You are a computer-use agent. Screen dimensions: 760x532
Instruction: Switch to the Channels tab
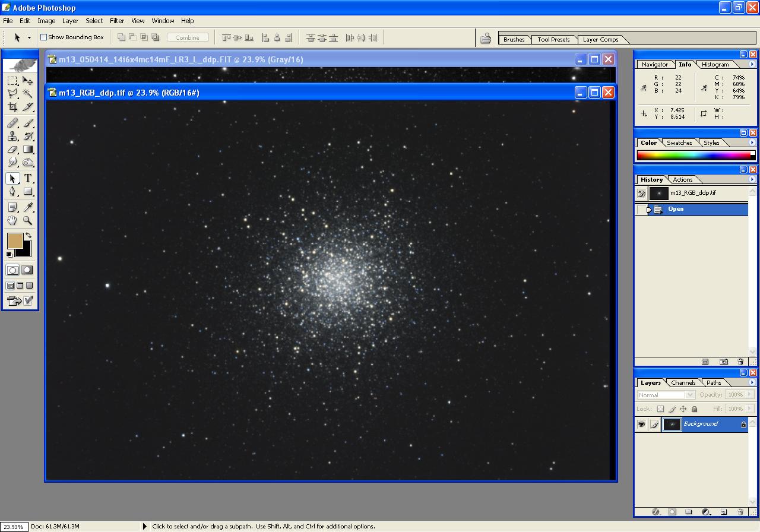(x=683, y=383)
